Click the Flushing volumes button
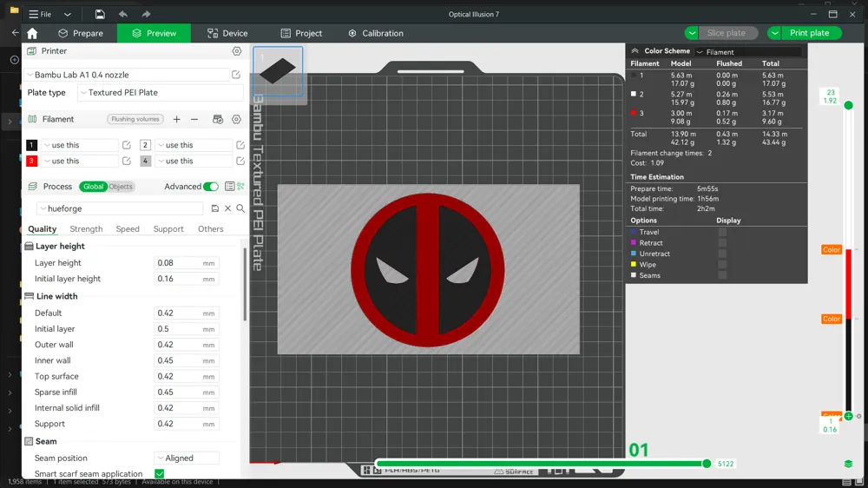 pos(135,119)
